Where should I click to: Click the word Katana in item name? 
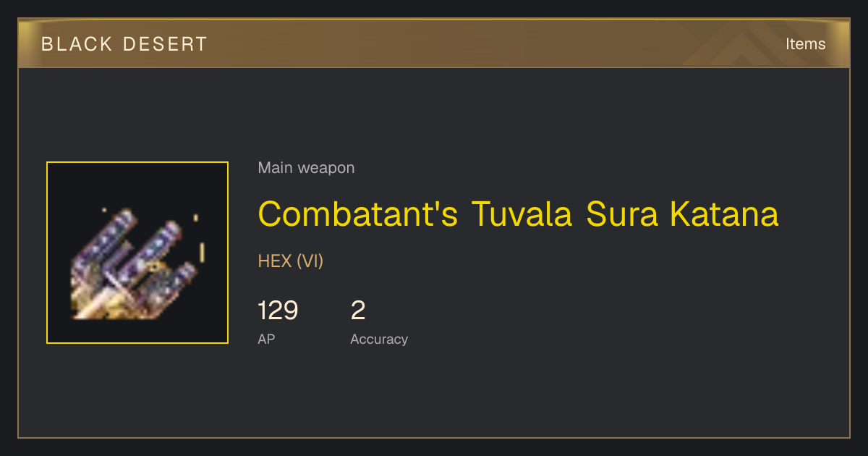click(724, 214)
